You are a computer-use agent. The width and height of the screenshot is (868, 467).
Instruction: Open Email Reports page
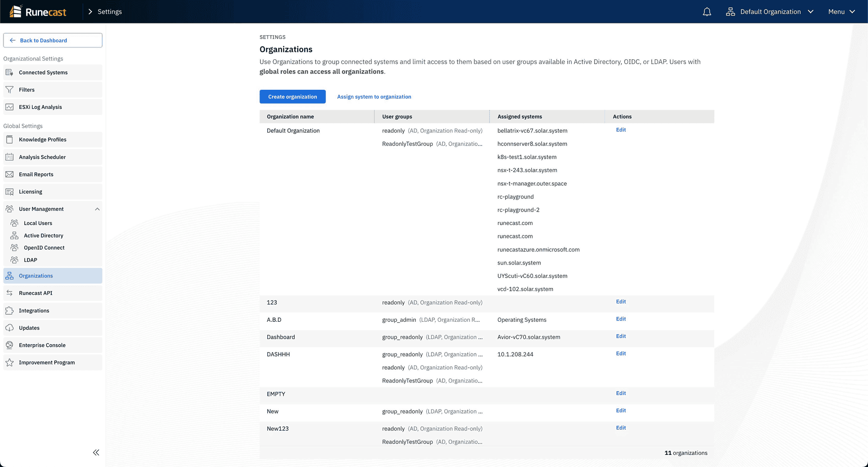pos(53,174)
